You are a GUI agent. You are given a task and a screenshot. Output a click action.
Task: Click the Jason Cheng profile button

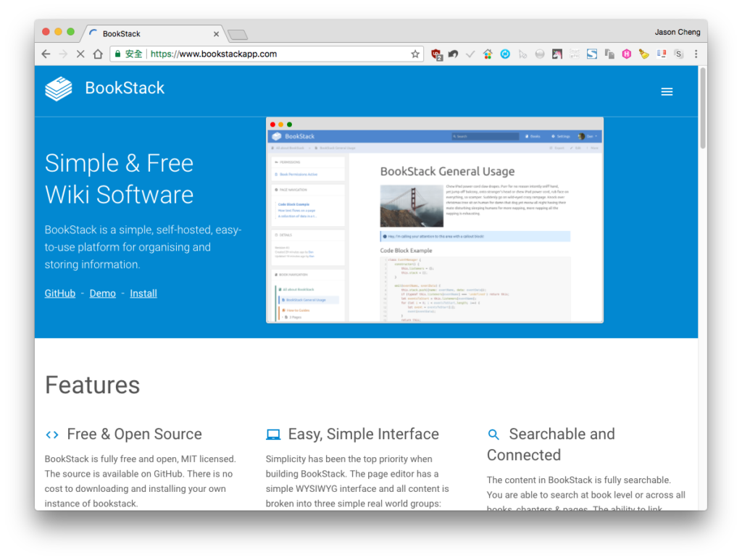pos(678,32)
